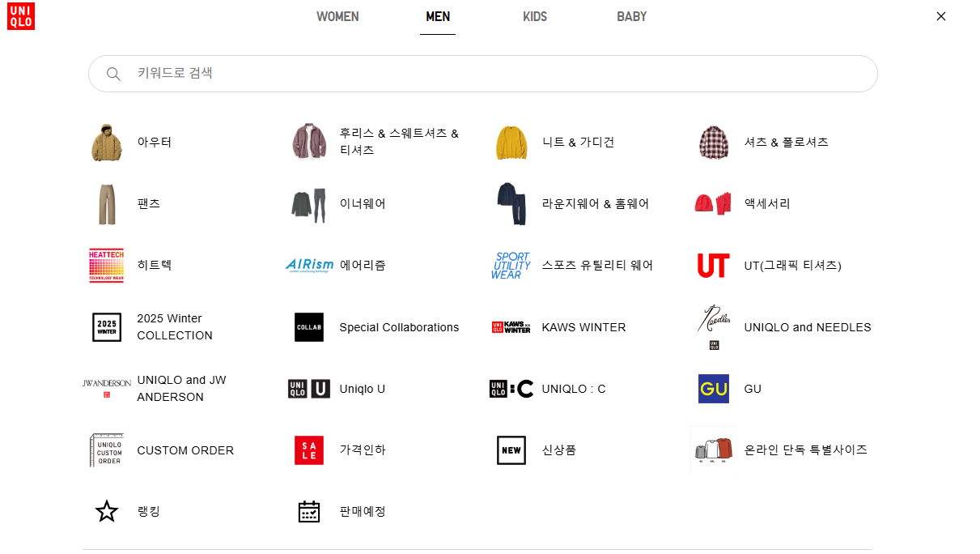Image resolution: width=980 pixels, height=554 pixels.
Task: Click the Uniqlo U logo icon
Action: [309, 389]
